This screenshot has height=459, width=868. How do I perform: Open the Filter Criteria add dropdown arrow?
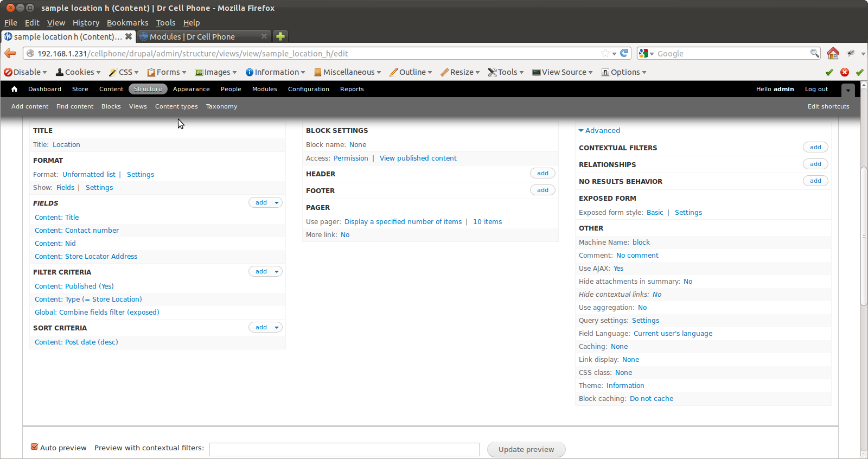point(277,271)
